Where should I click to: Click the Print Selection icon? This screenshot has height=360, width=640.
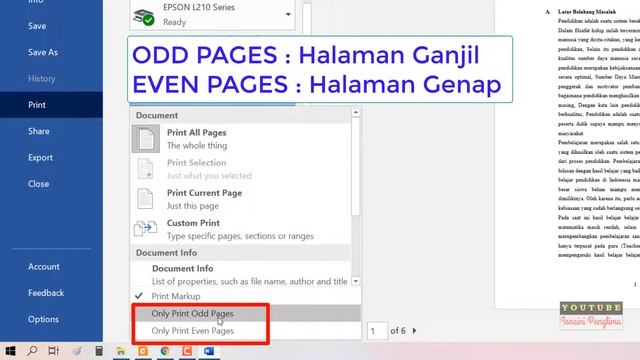[145, 169]
